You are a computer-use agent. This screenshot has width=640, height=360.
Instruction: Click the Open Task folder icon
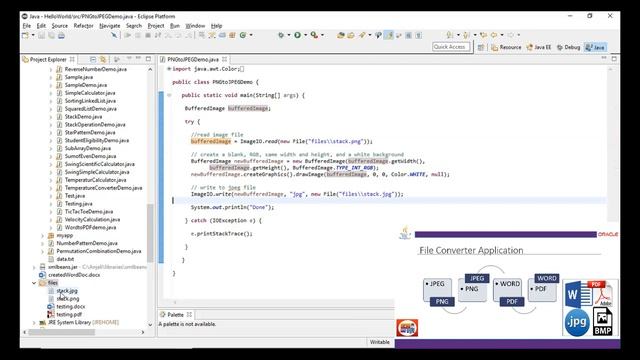(x=351, y=36)
